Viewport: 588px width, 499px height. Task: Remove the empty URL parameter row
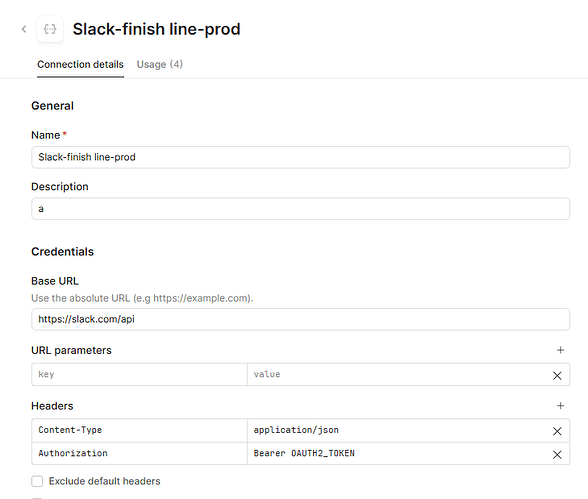[x=557, y=375]
